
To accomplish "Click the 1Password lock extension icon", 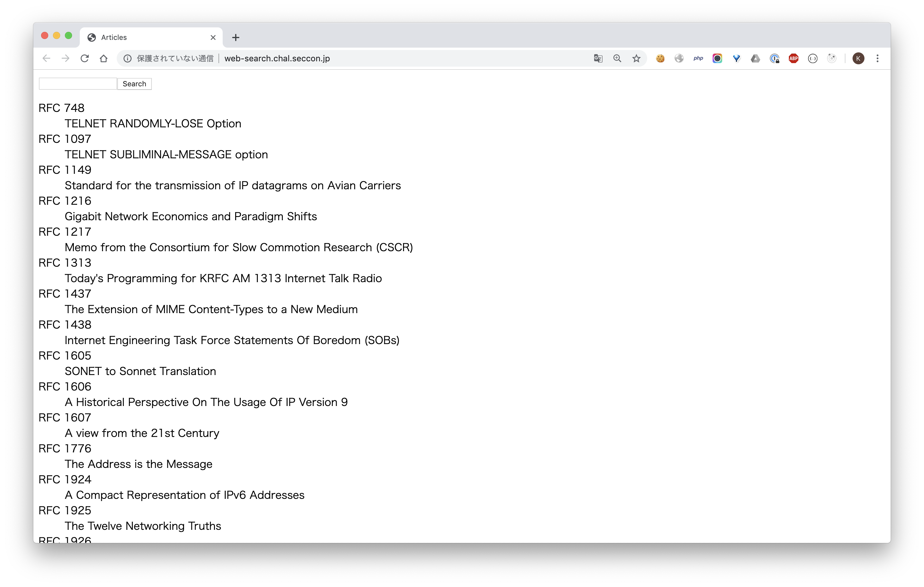I will click(x=774, y=58).
